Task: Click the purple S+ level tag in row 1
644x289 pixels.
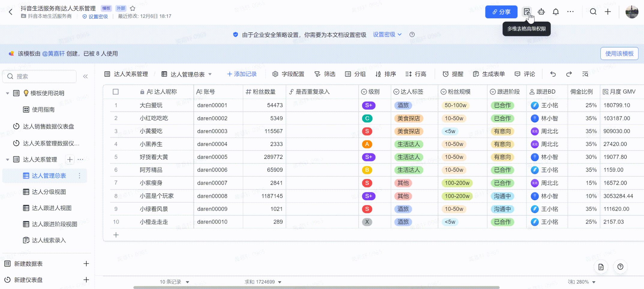Action: click(x=368, y=106)
